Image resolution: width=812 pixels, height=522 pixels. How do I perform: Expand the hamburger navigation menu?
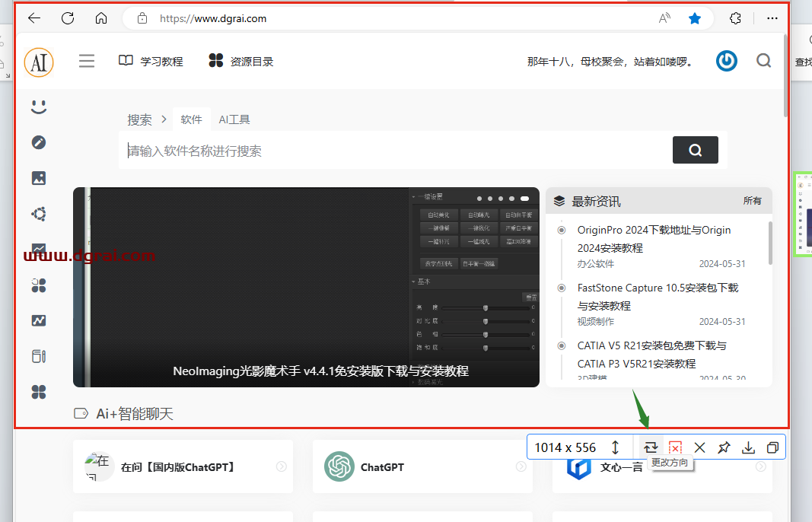[x=87, y=61]
